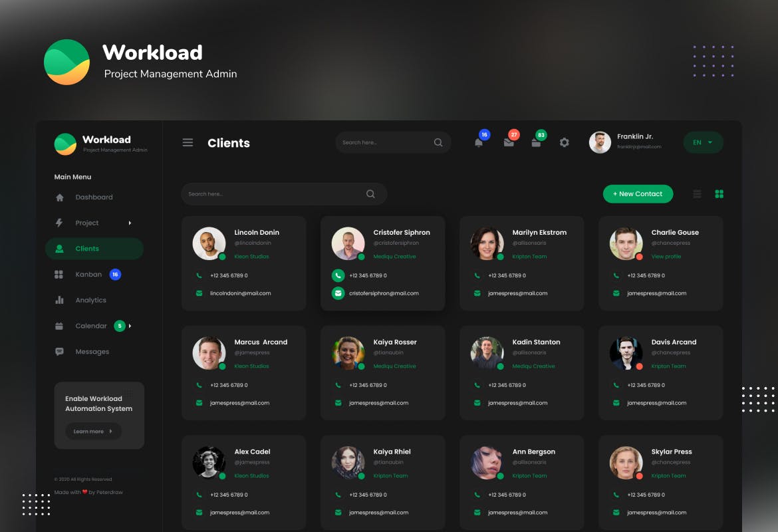Click phone icon on Lincoln Donin card
778x532 pixels.
pyautogui.click(x=199, y=275)
